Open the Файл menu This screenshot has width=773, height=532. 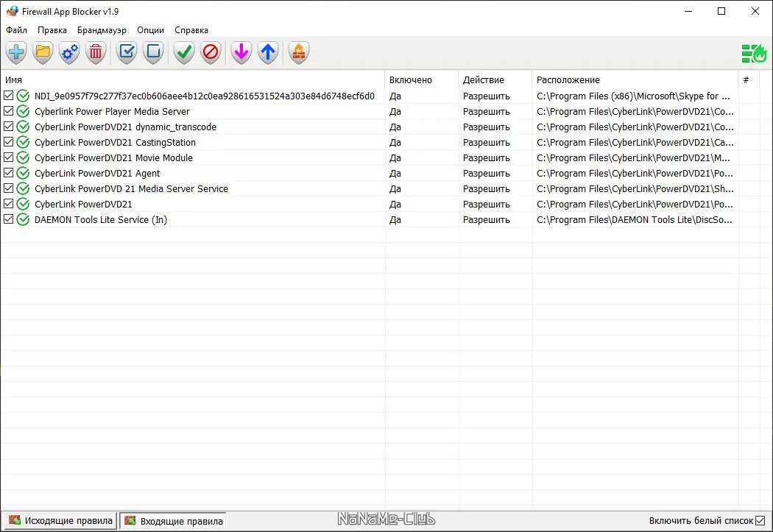[16, 30]
